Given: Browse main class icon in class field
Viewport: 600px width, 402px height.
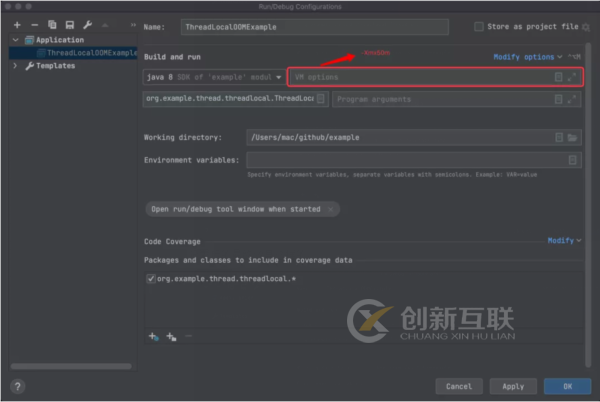Looking at the screenshot, I should [321, 99].
